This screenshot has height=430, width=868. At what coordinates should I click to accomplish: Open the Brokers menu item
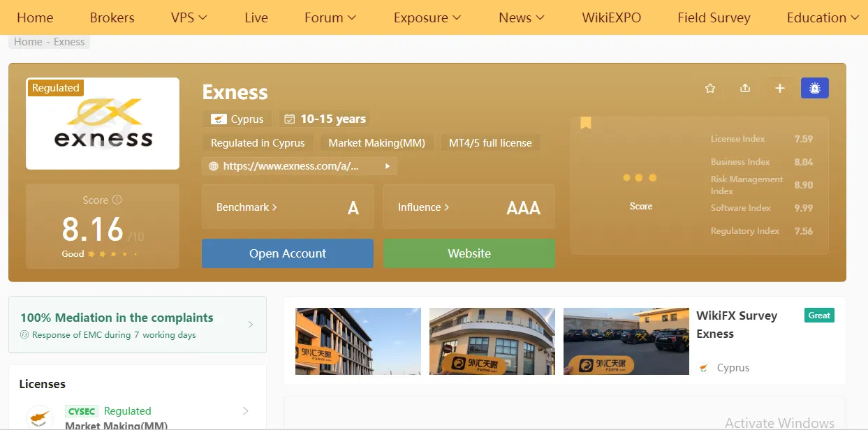point(112,17)
